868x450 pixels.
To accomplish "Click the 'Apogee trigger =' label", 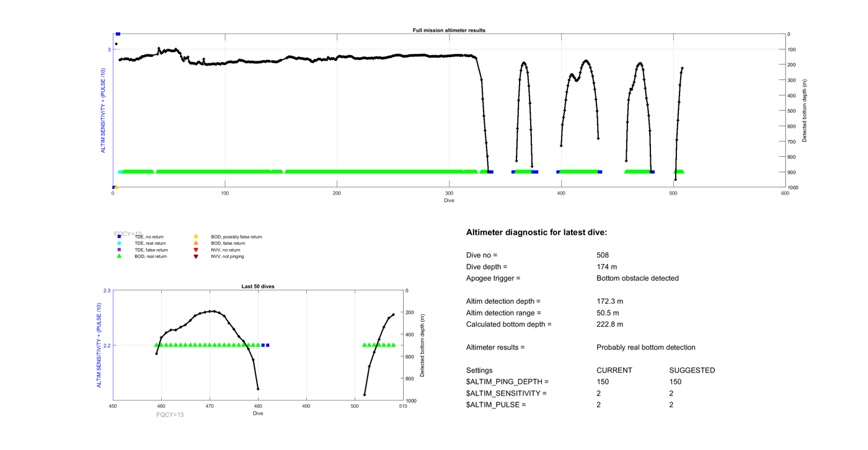I will (493, 278).
